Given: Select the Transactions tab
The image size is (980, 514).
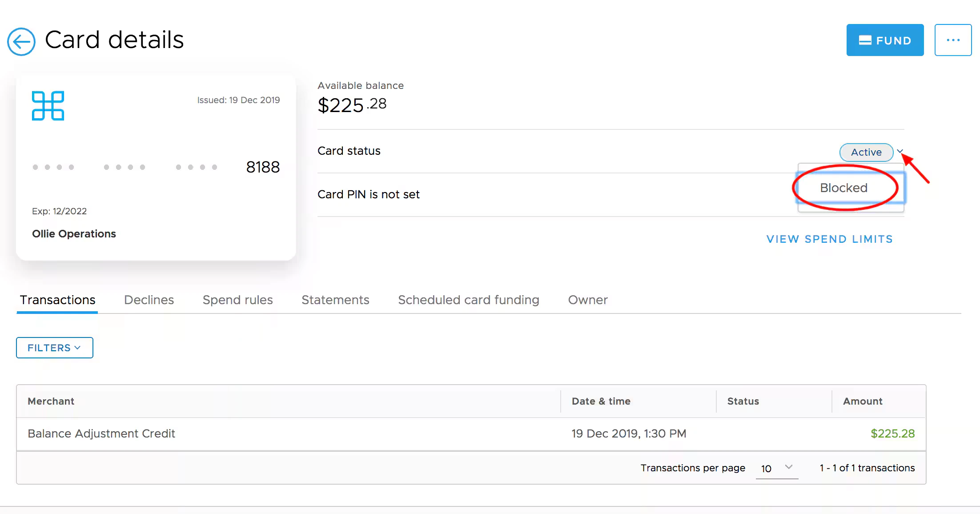Looking at the screenshot, I should [x=57, y=300].
